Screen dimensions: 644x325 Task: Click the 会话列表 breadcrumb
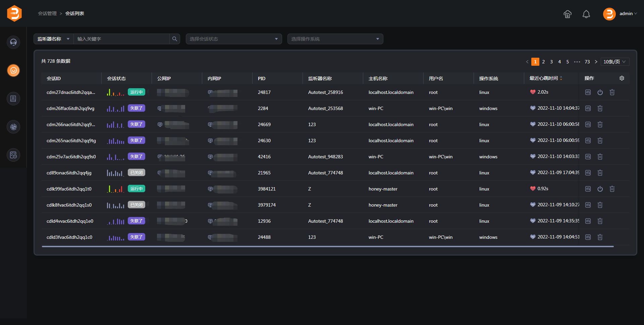(x=74, y=13)
